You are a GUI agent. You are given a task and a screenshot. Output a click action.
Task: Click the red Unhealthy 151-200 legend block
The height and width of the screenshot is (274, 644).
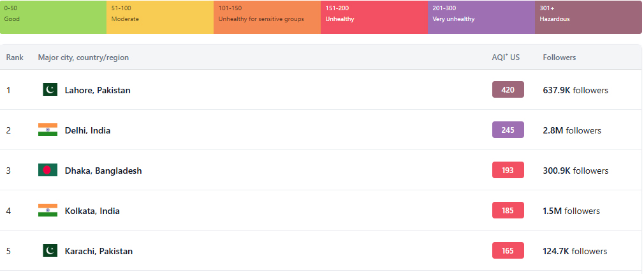(374, 17)
